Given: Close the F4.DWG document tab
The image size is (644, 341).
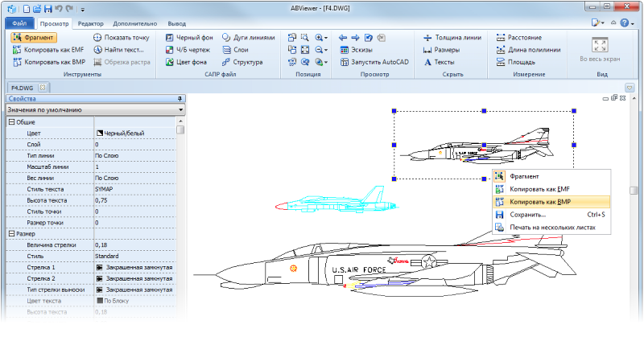Looking at the screenshot, I should [x=43, y=88].
